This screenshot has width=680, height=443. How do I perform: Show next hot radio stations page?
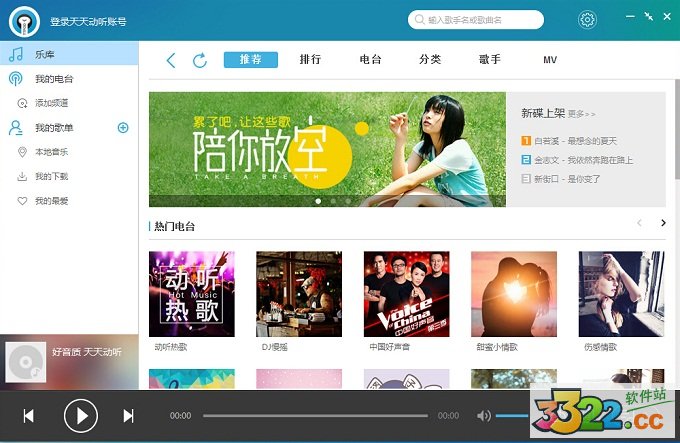[x=663, y=223]
